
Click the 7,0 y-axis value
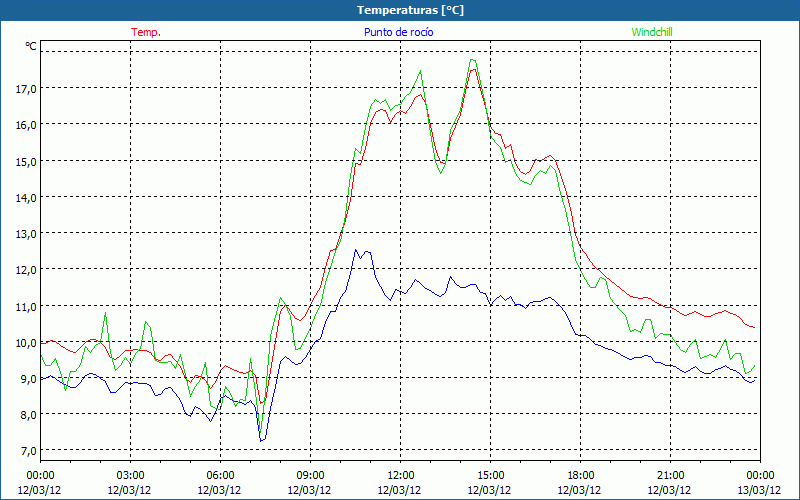pyautogui.click(x=29, y=451)
